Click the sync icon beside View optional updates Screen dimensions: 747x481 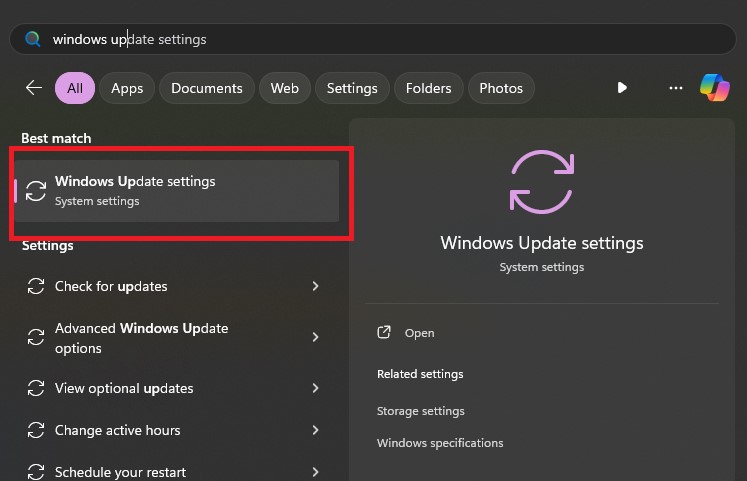tap(36, 388)
